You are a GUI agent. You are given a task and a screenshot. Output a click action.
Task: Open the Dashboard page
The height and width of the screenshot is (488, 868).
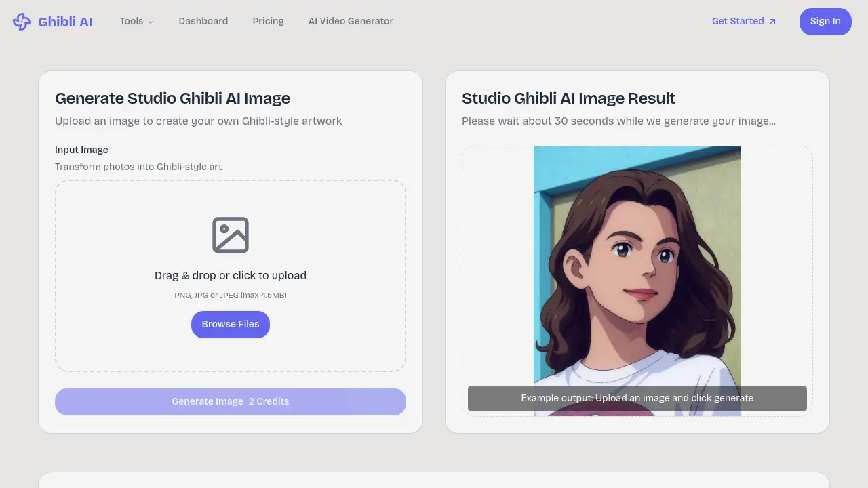pyautogui.click(x=203, y=21)
